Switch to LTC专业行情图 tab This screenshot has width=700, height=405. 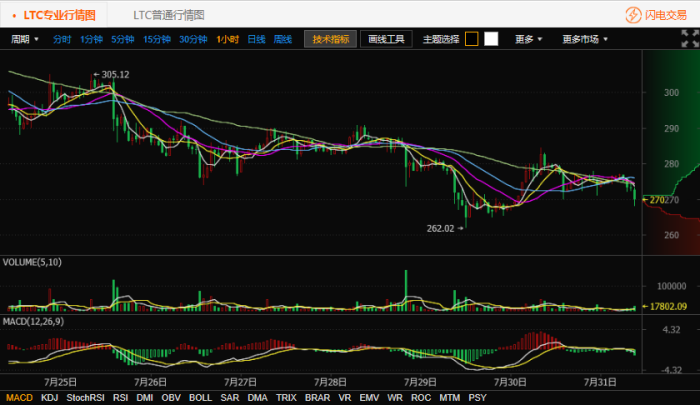pyautogui.click(x=60, y=15)
